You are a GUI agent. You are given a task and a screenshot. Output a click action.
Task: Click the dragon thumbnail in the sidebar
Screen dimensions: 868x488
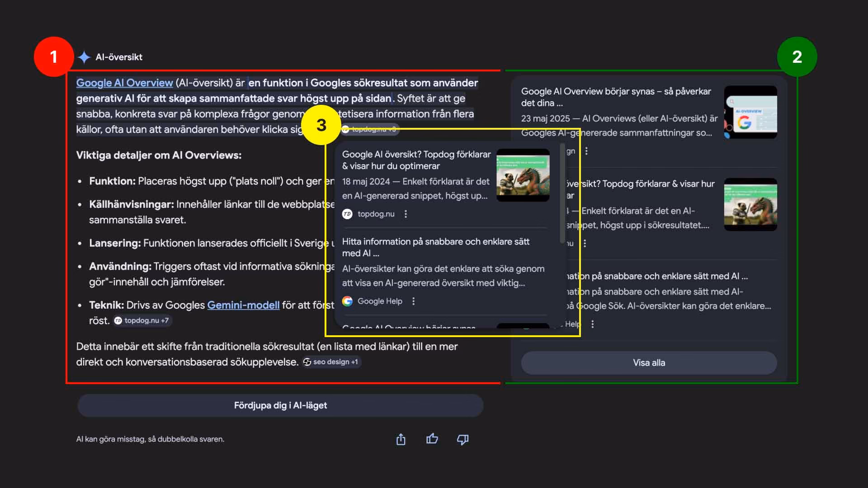coord(750,204)
